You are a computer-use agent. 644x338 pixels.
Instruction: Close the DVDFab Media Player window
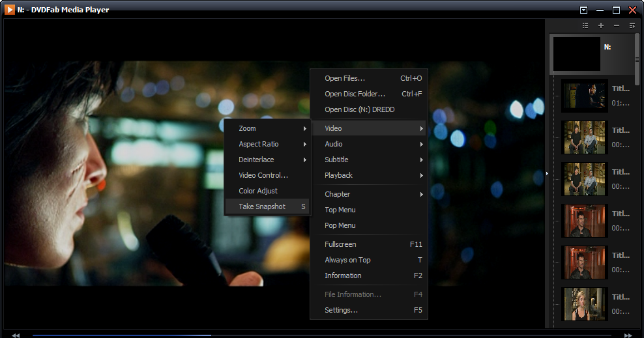click(x=632, y=10)
